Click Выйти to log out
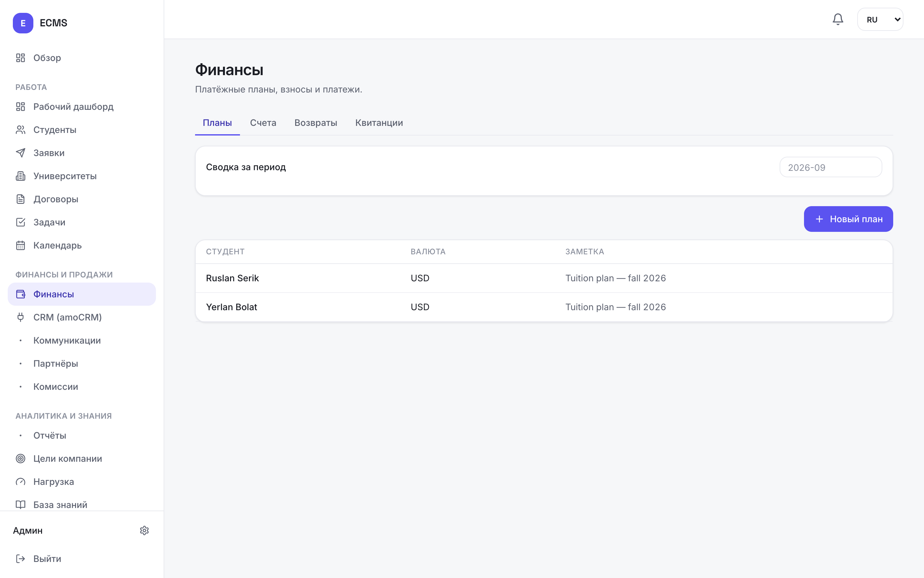Screen dimensions: 924x578 [x=82, y=559]
